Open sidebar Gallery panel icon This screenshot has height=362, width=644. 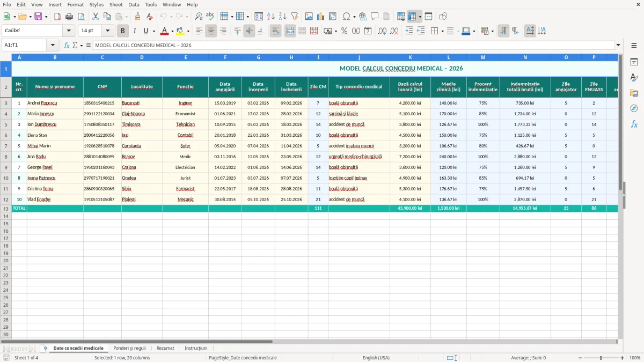[x=634, y=93]
